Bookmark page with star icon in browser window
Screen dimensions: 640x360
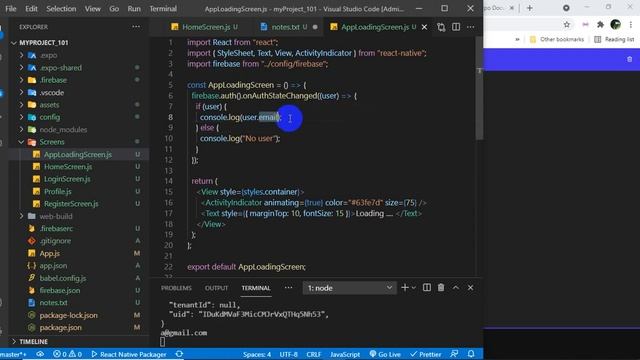[567, 24]
